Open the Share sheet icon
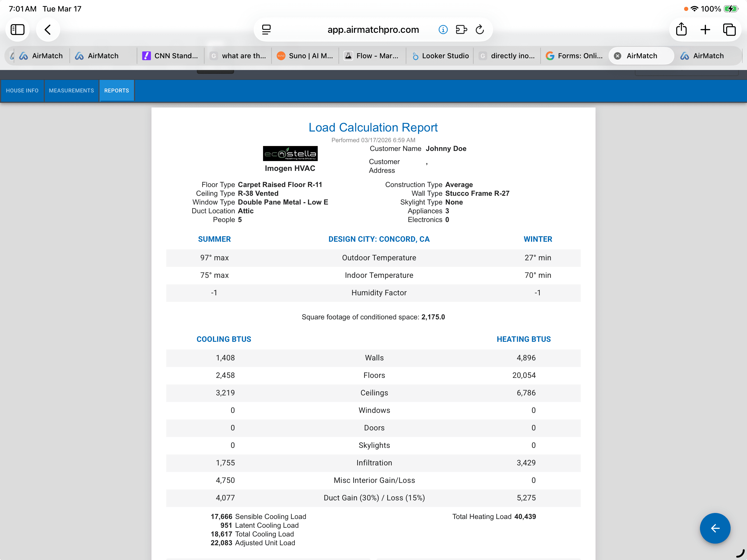 point(681,29)
